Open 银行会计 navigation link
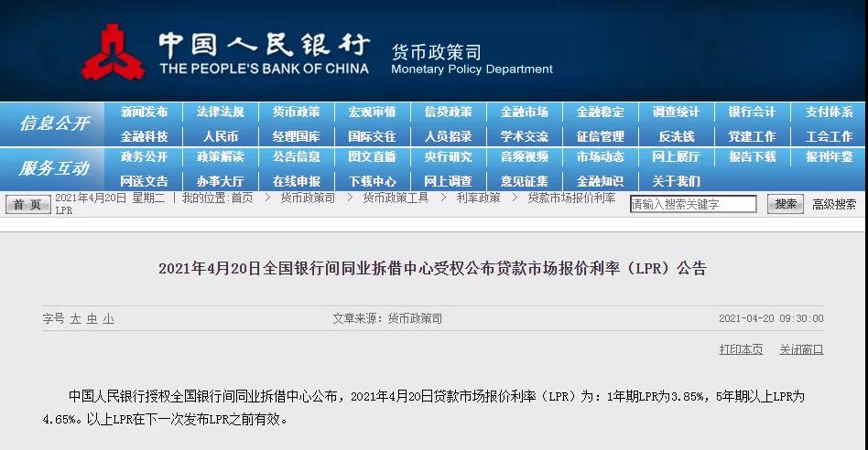 [753, 112]
